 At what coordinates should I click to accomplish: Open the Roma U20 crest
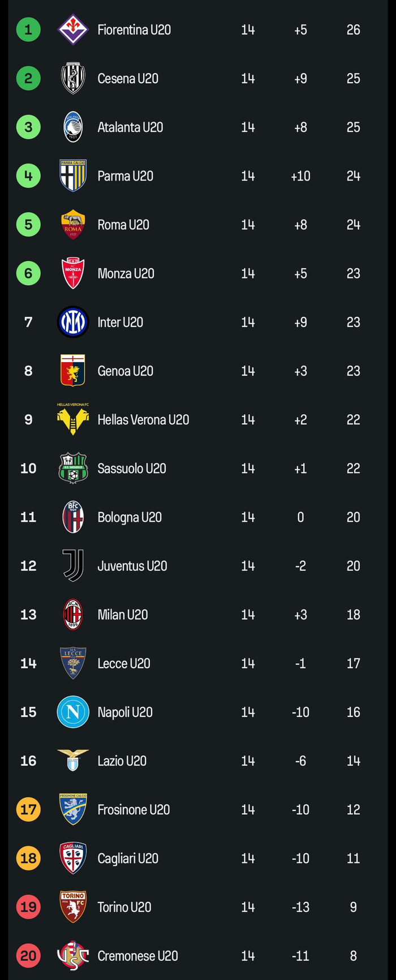[x=73, y=225]
